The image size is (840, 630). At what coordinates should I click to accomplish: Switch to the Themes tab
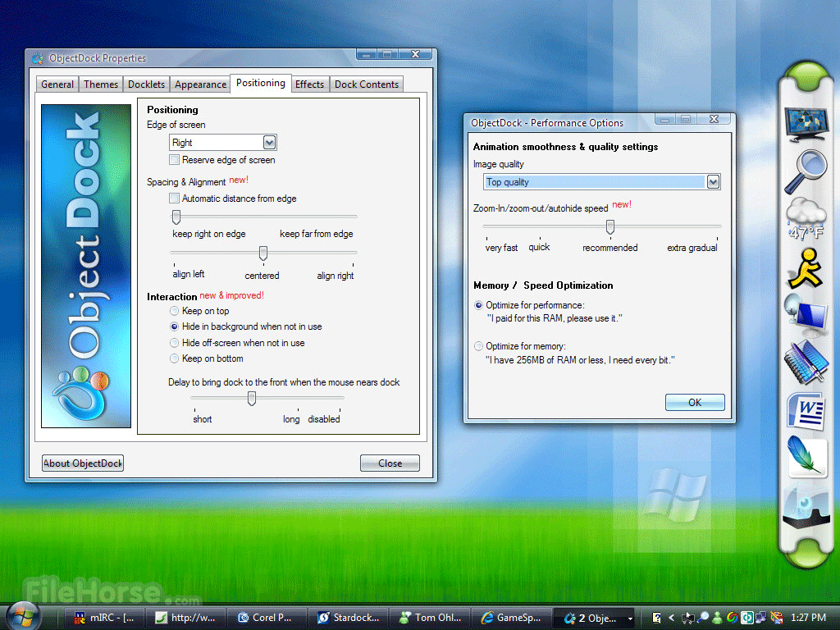pyautogui.click(x=101, y=84)
